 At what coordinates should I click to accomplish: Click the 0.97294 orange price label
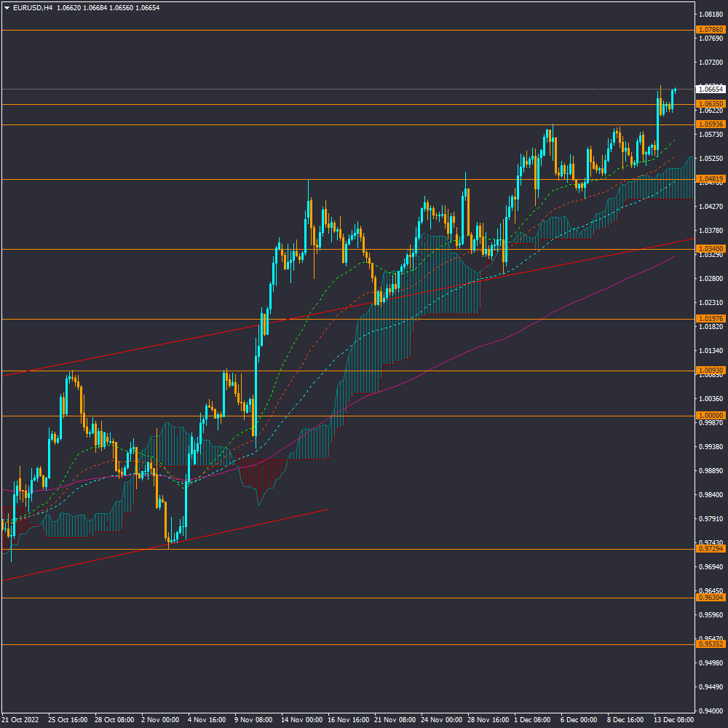coord(711,549)
